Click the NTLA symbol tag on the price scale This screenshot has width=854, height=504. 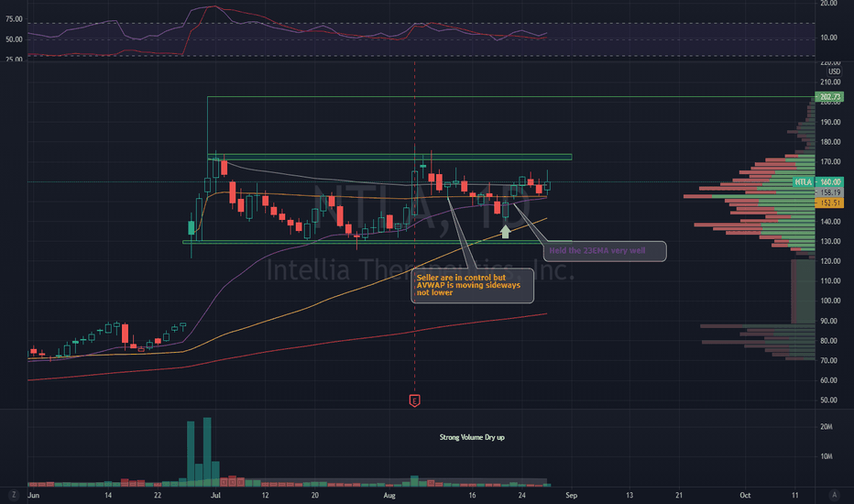tap(804, 182)
